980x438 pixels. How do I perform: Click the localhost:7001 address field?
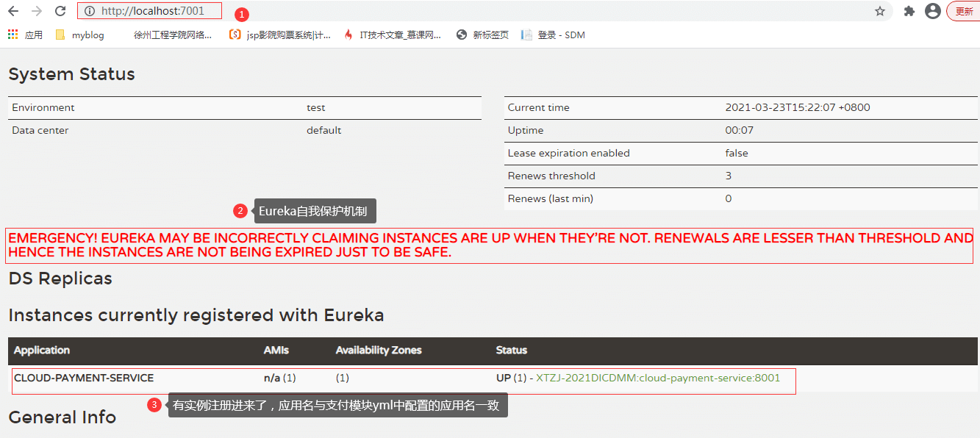(149, 11)
